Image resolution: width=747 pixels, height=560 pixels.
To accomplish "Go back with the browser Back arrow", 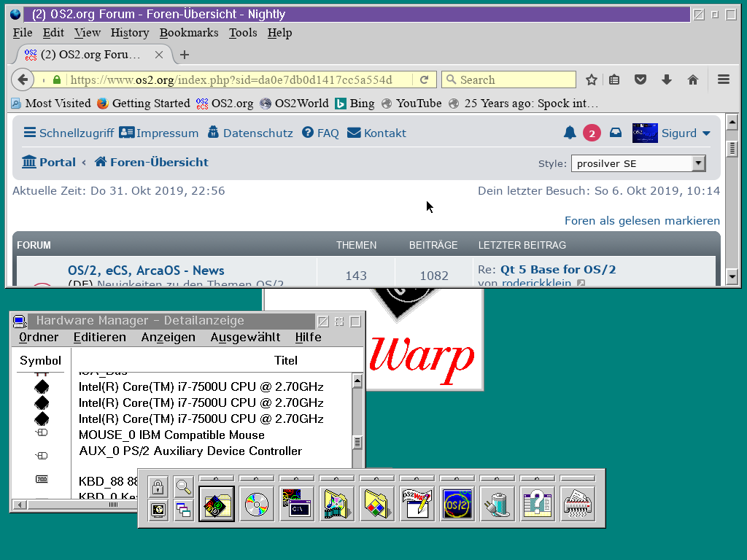I will (x=23, y=79).
